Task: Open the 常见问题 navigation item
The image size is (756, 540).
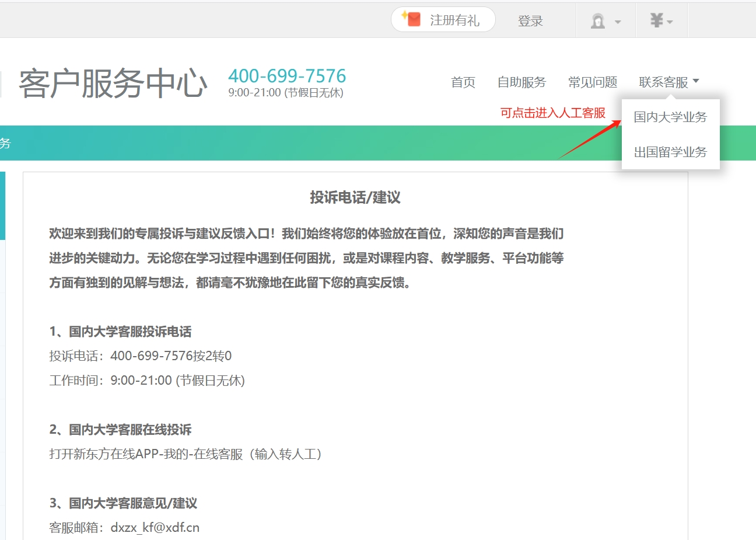Action: tap(593, 82)
